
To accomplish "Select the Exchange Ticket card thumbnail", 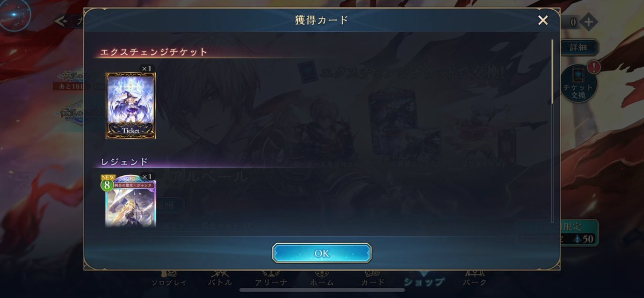I will click(131, 105).
